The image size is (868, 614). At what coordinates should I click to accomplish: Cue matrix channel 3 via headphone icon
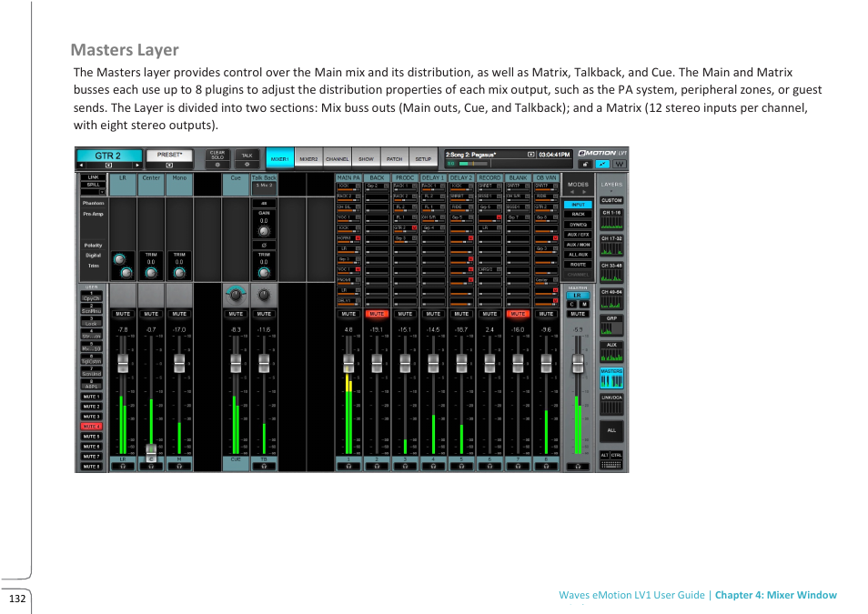point(405,467)
